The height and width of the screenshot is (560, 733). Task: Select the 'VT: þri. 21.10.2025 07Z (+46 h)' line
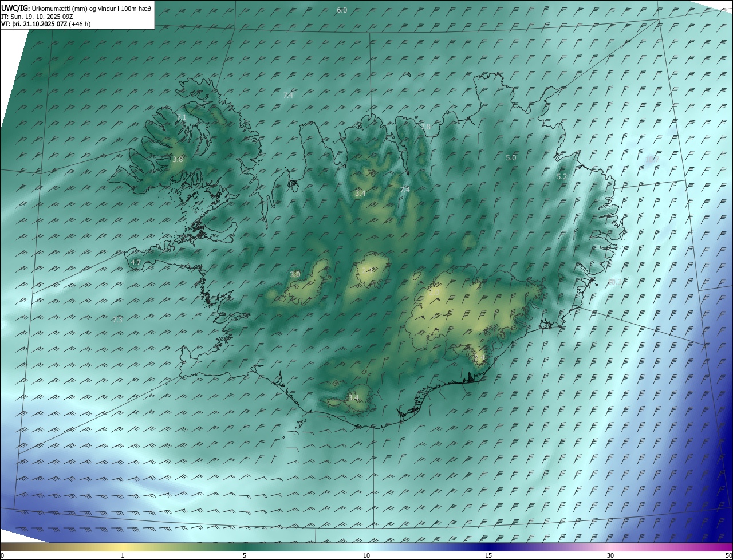click(x=46, y=24)
